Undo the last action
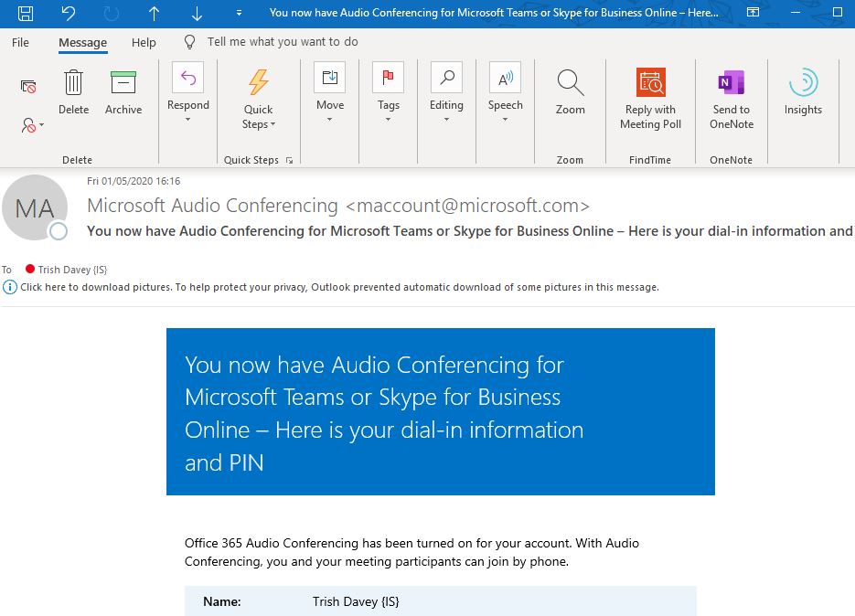 tap(69, 13)
